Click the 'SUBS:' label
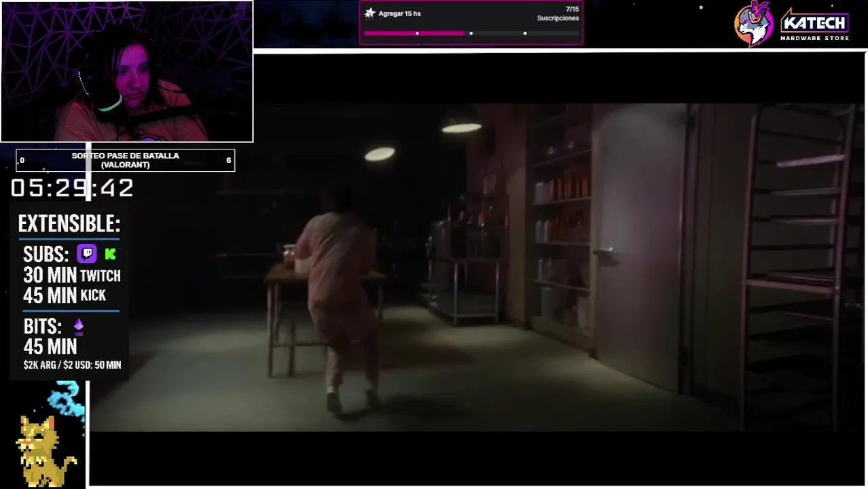Viewport: 868px width, 489px height. tap(46, 255)
